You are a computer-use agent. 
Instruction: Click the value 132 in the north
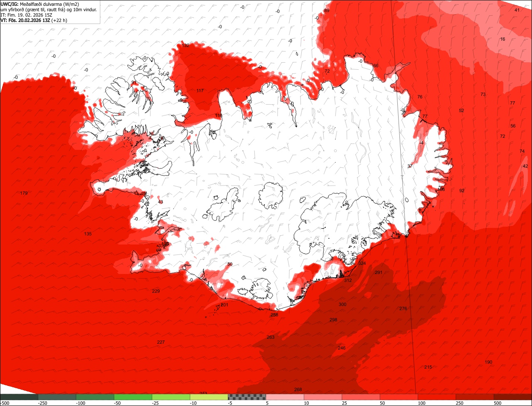[x=185, y=45]
